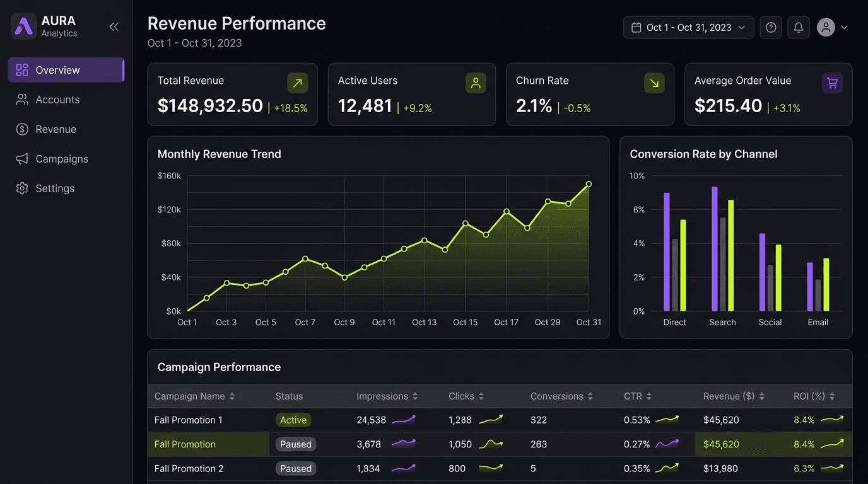This screenshot has height=484, width=868.
Task: Click Impressions sparkline for Fall Promotion 1
Action: click(x=404, y=419)
